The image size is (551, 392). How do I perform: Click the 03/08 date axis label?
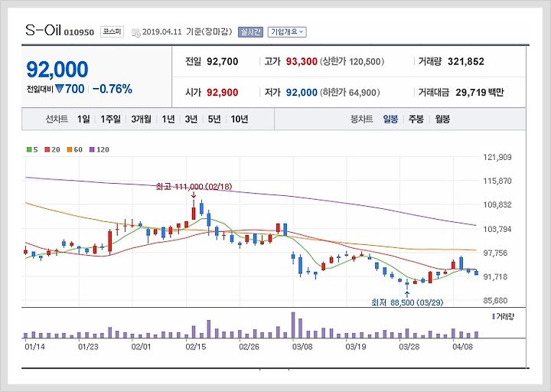tap(302, 347)
